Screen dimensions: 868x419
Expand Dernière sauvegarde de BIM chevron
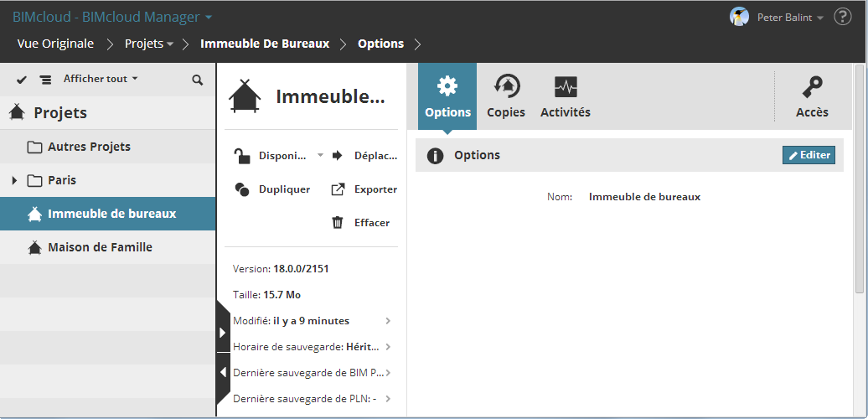click(x=389, y=373)
